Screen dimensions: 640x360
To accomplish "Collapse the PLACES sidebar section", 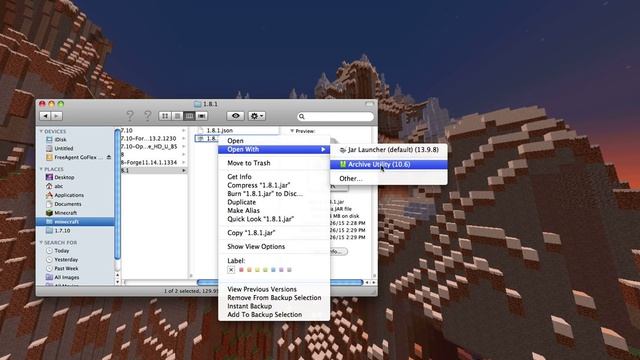I will coord(41,169).
